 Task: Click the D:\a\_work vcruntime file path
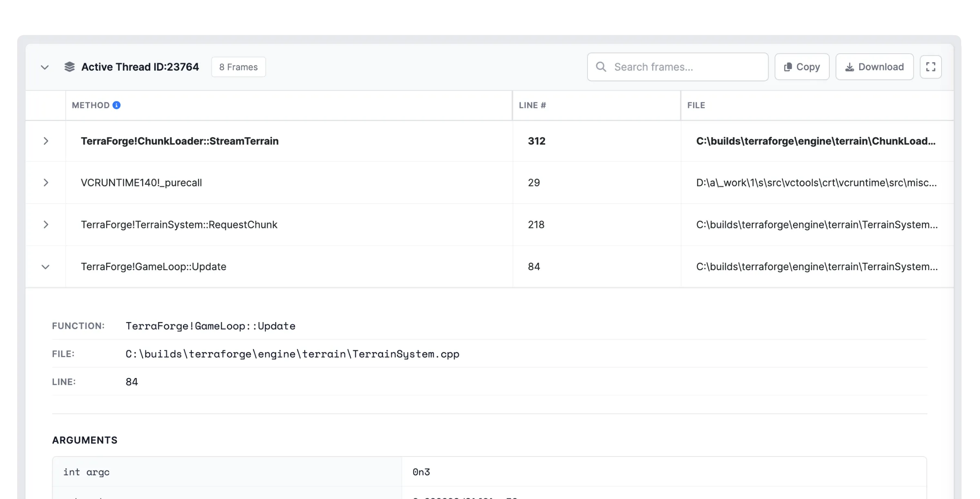click(x=816, y=183)
